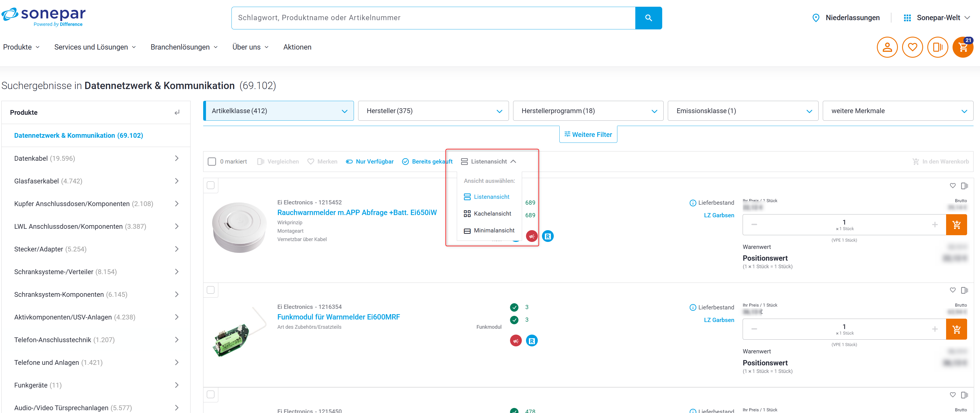Click the blue search magnifier button
The image size is (980, 413).
point(648,18)
